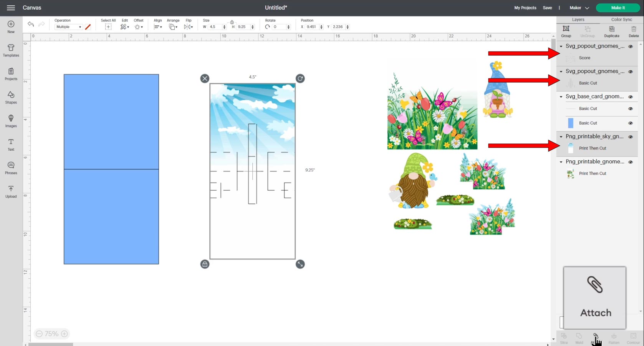Switch to the Color Sync tab
Image resolution: width=644 pixels, height=346 pixels.
(x=621, y=20)
